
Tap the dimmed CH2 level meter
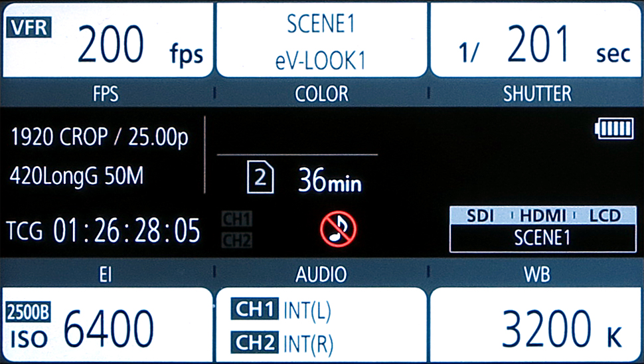(x=236, y=240)
